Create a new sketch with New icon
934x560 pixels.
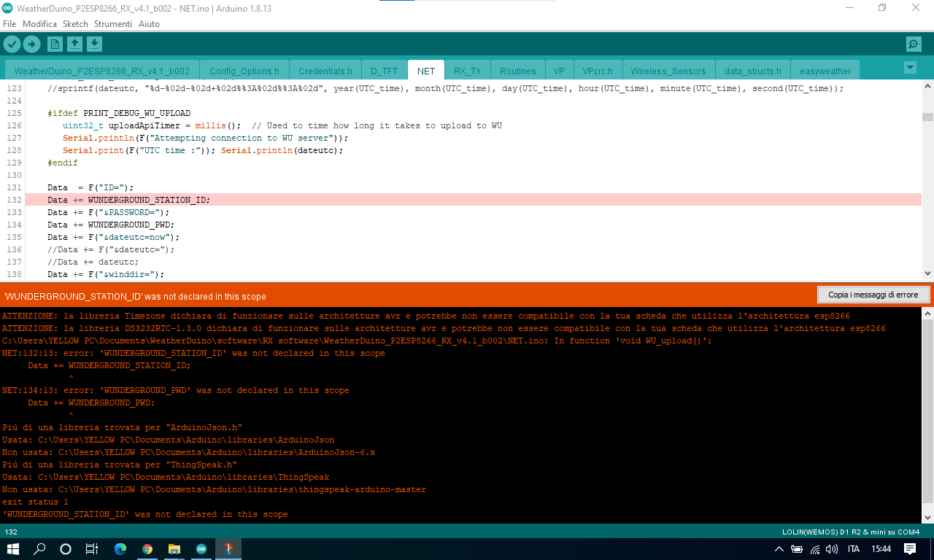click(x=55, y=44)
